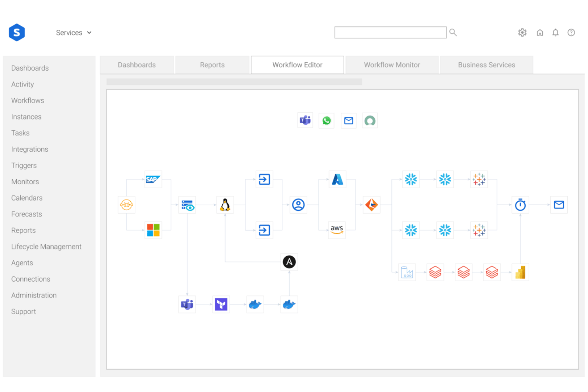Screen dimensions: 588x392
Task: Open notifications bell icon
Action: (555, 33)
